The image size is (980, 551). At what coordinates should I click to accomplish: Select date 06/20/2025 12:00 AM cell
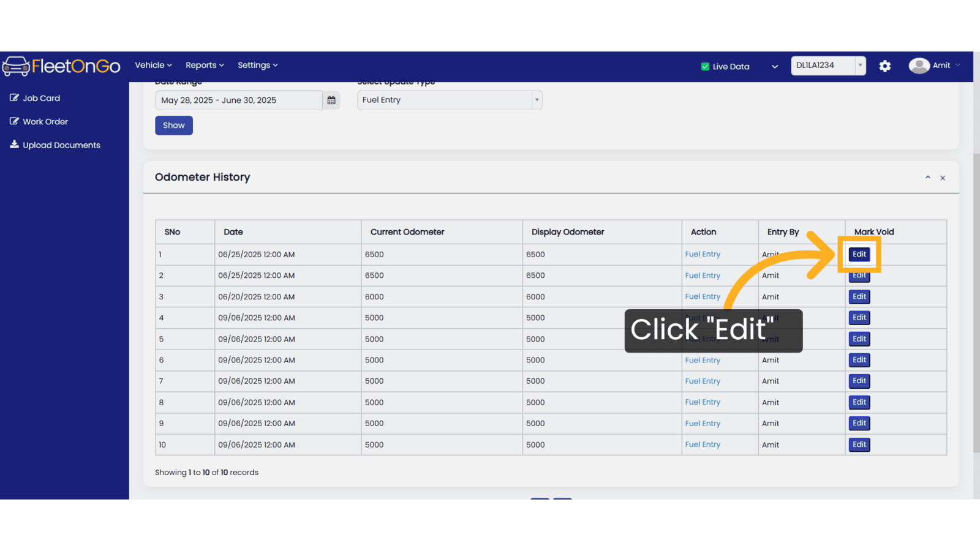pyautogui.click(x=288, y=297)
